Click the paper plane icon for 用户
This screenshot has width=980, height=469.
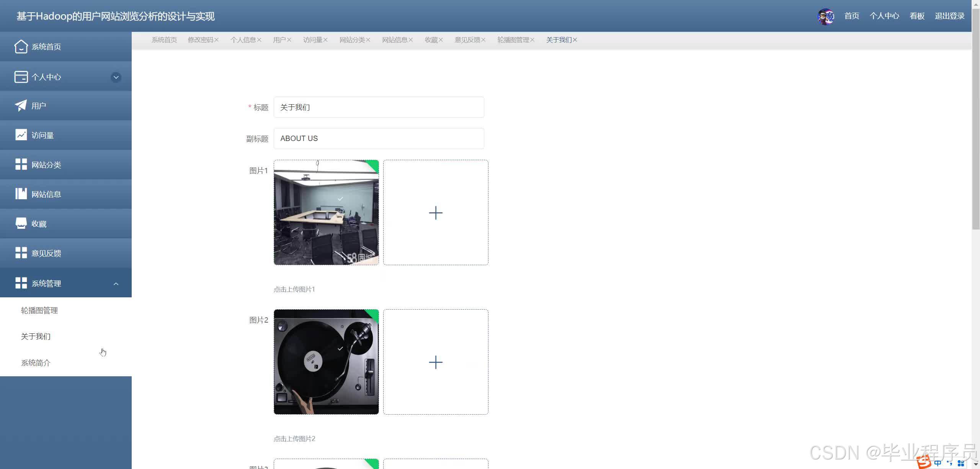tap(21, 106)
